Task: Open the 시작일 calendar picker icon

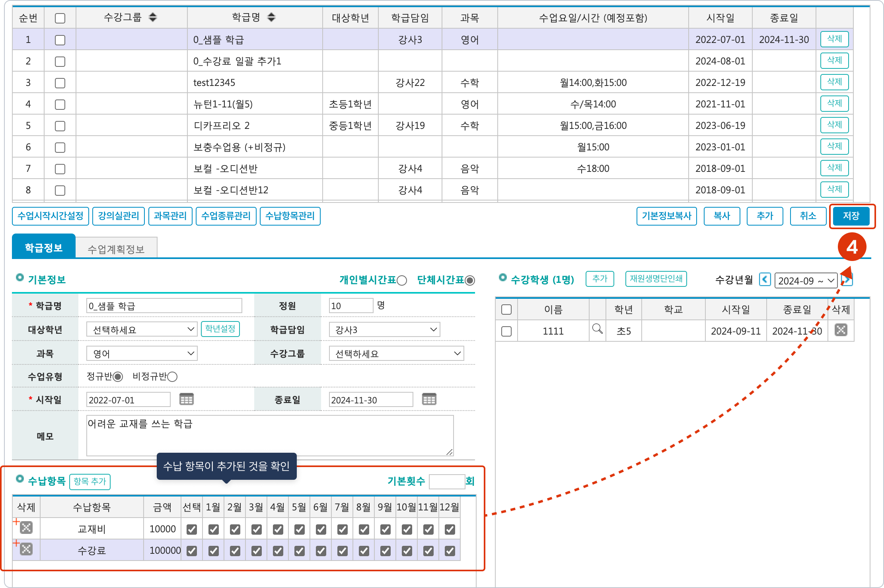Action: [186, 399]
